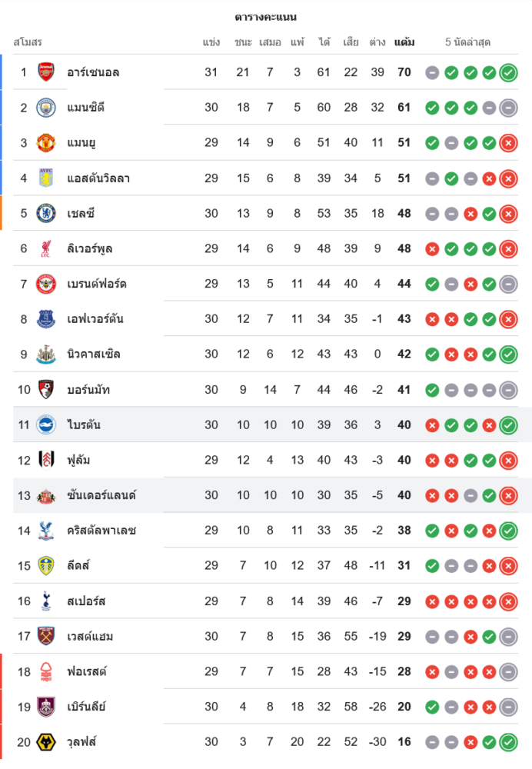Click Man United's latest match loss indicator
Image resolution: width=532 pixels, height=769 pixels.
click(508, 143)
